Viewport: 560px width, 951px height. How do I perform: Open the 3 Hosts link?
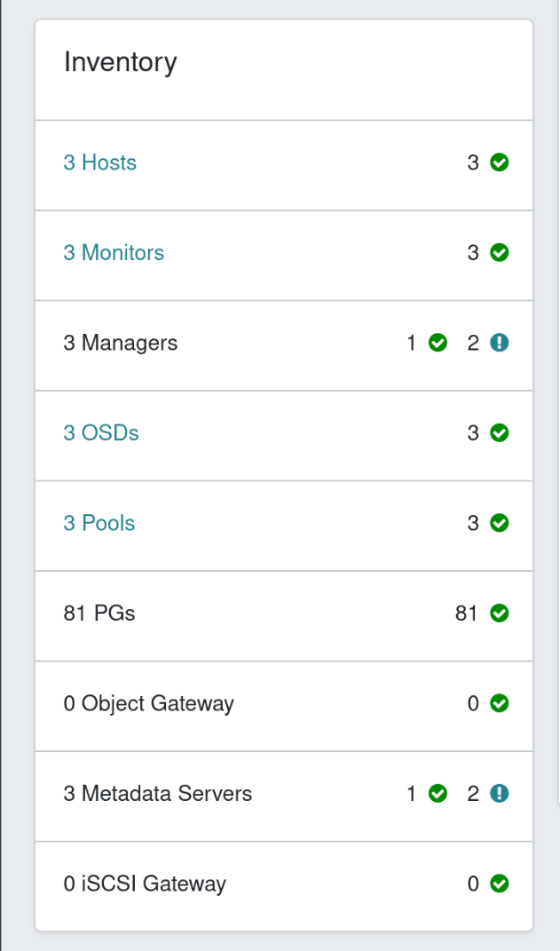coord(99,162)
